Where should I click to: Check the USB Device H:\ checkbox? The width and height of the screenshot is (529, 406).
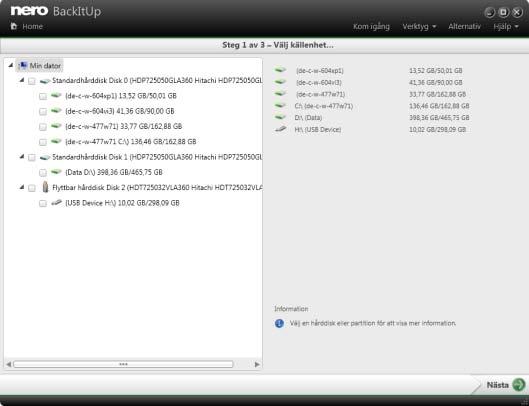point(43,203)
